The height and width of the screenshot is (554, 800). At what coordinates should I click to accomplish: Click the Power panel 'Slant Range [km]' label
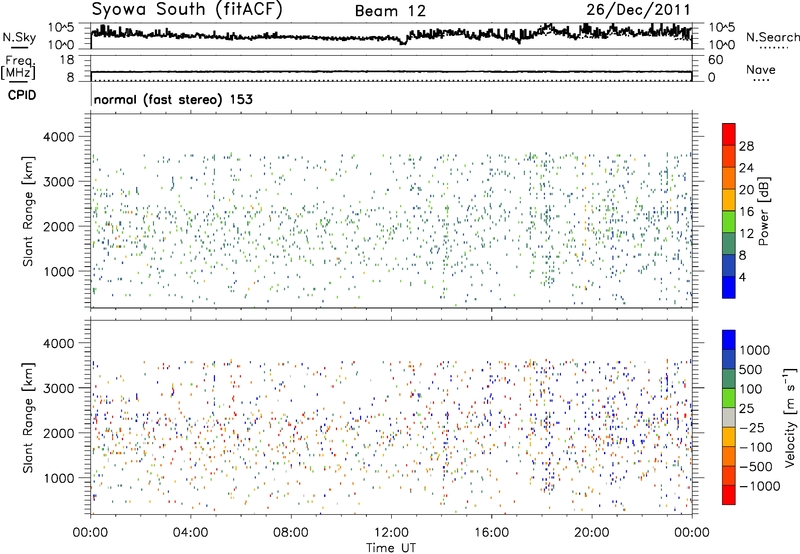(28, 211)
